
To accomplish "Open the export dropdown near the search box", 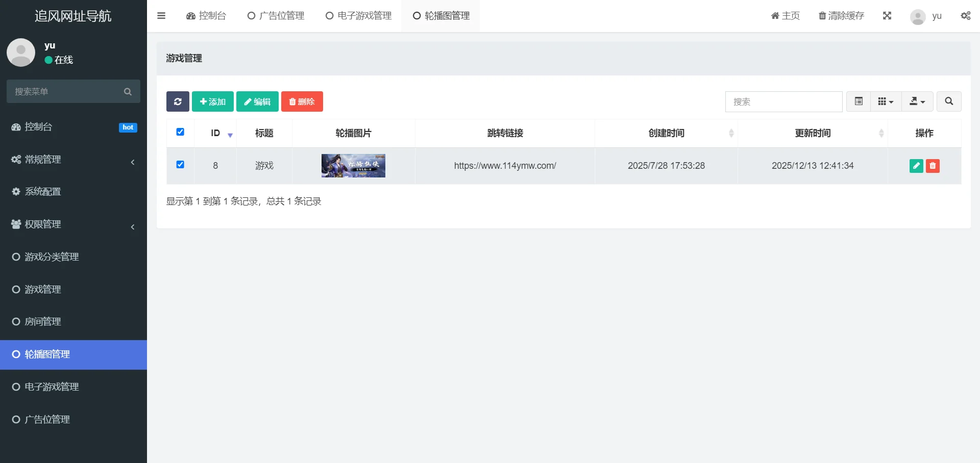I will tap(917, 101).
